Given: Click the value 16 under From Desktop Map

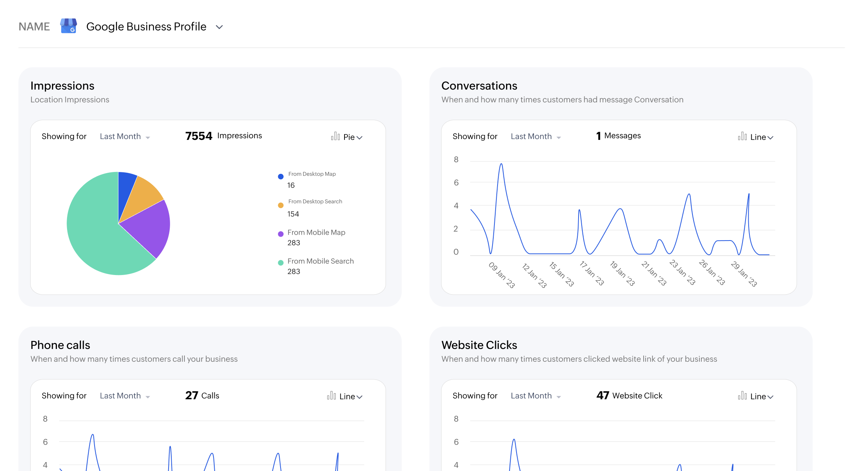Looking at the screenshot, I should click(291, 186).
